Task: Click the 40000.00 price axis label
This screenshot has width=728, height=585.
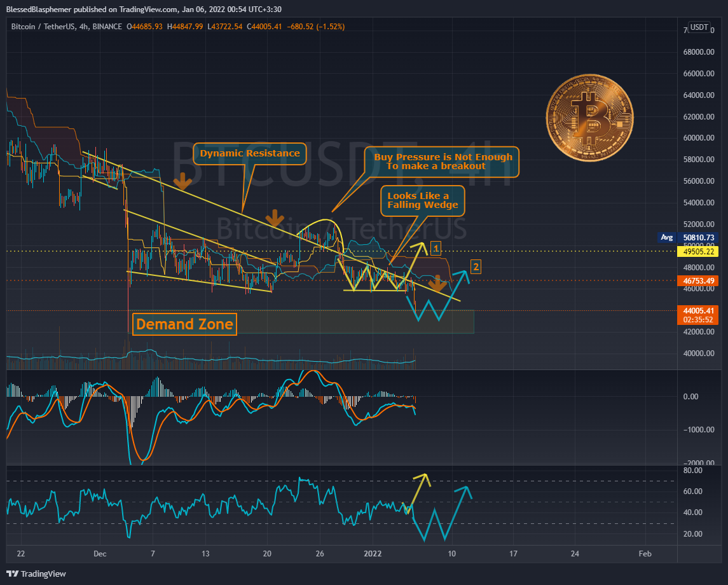Action: coord(698,354)
